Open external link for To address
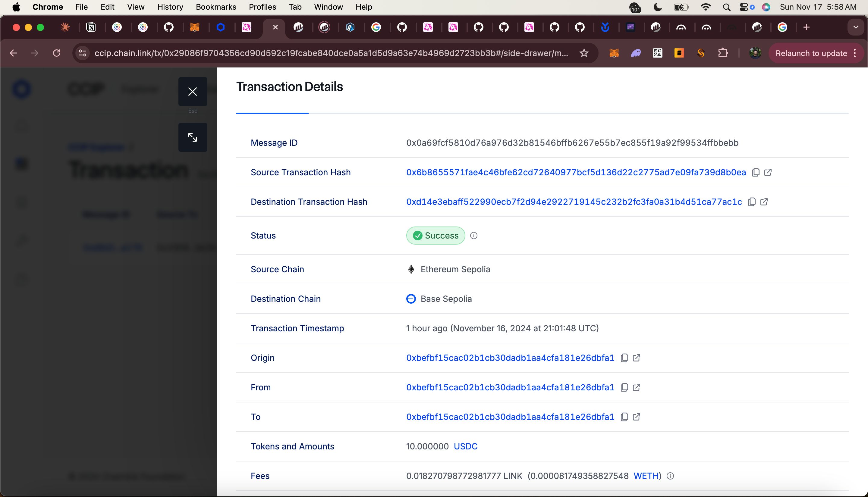The image size is (868, 497). point(637,417)
